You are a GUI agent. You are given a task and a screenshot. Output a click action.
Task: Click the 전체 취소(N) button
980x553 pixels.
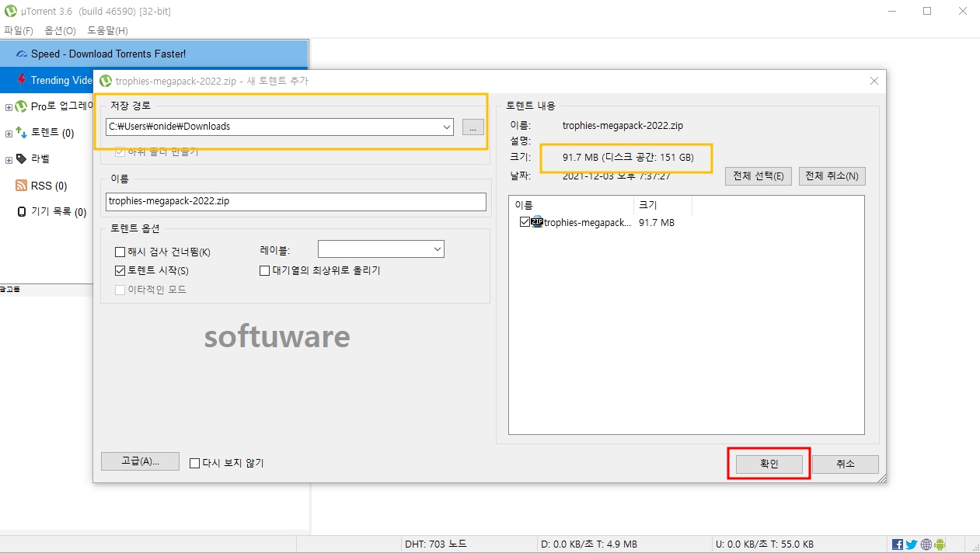(x=832, y=176)
